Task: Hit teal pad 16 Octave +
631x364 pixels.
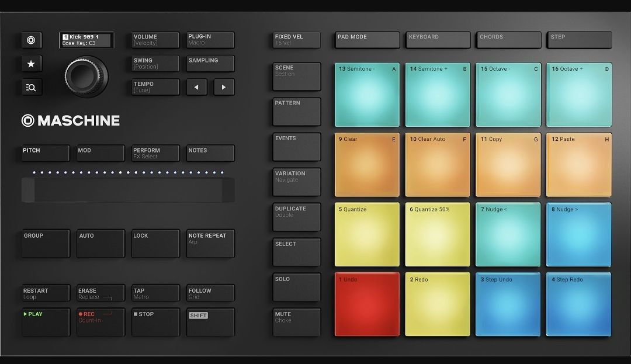Action: (x=579, y=95)
